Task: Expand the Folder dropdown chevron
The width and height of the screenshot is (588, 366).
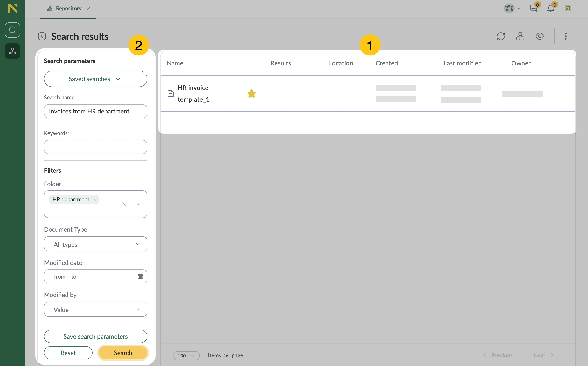Action: (138, 204)
